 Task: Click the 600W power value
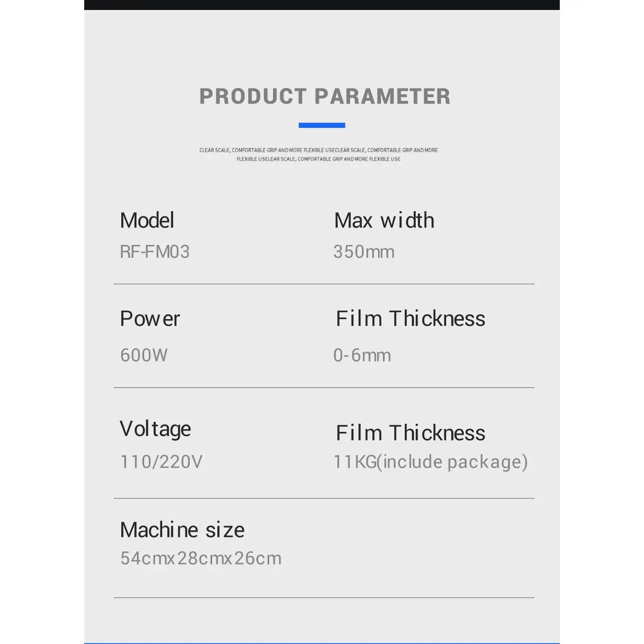(144, 355)
